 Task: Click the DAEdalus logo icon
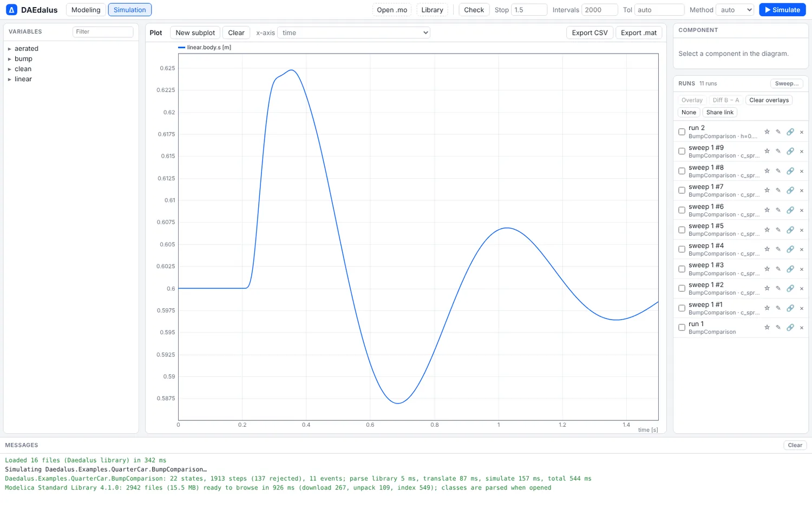(x=11, y=10)
